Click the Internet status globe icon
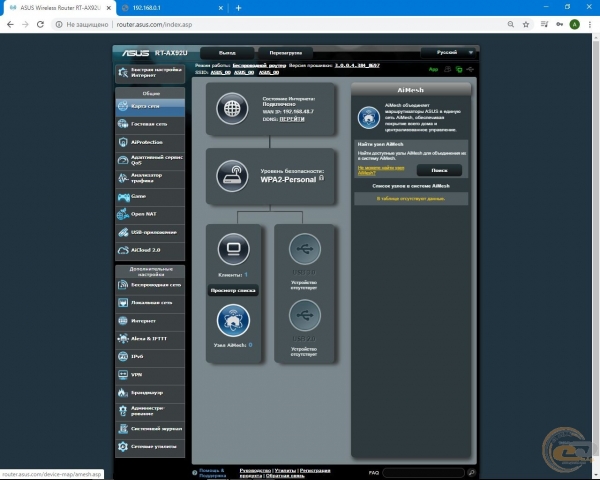Screen dimensions: 600x480 [232, 109]
